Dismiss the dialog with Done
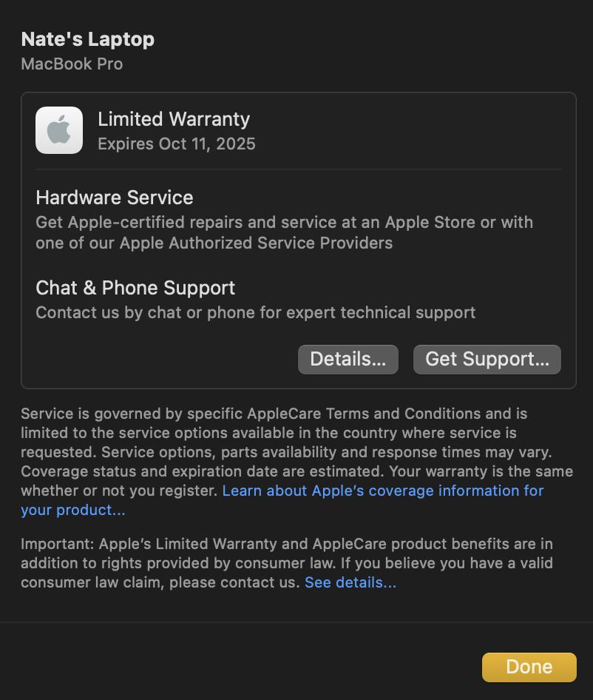The height and width of the screenshot is (700, 593). tap(529, 667)
